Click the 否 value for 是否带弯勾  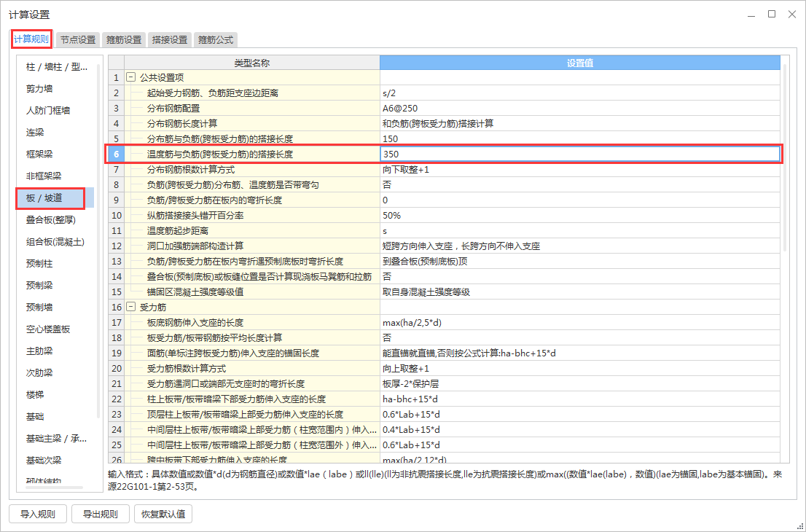(x=580, y=184)
